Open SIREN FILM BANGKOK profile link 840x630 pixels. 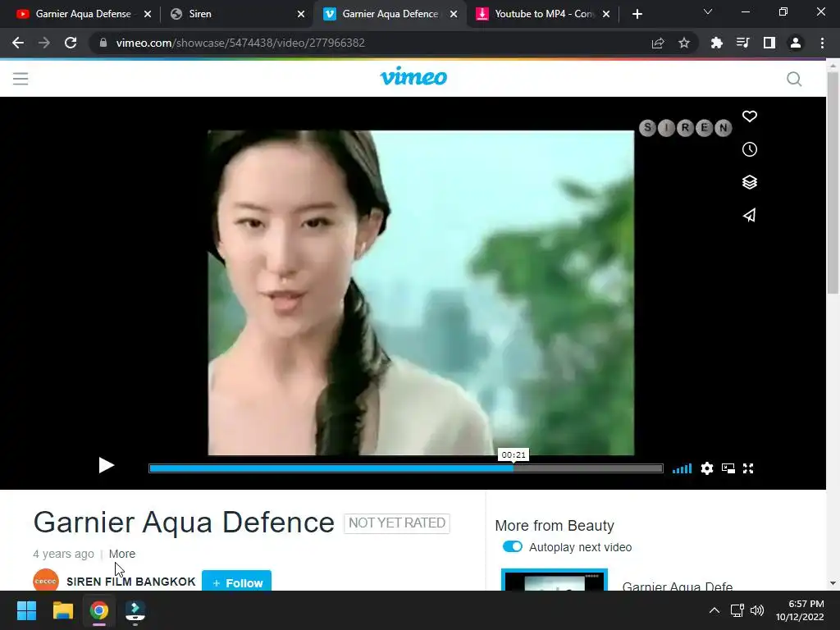point(130,582)
